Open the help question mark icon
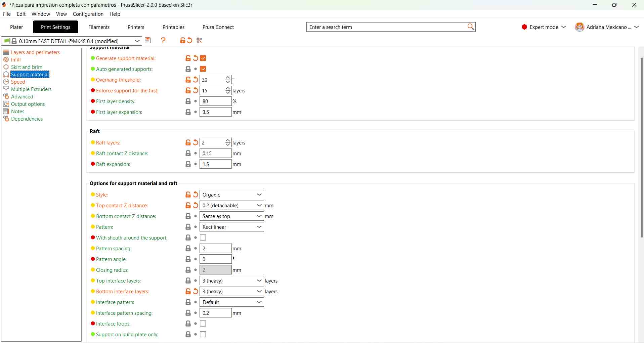Screen dimensions: 644x343 [x=163, y=41]
